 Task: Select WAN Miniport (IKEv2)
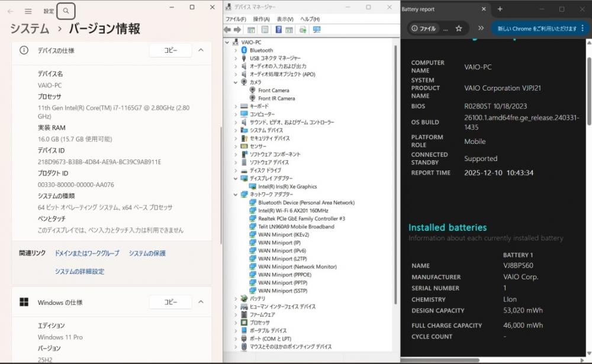pyautogui.click(x=283, y=234)
